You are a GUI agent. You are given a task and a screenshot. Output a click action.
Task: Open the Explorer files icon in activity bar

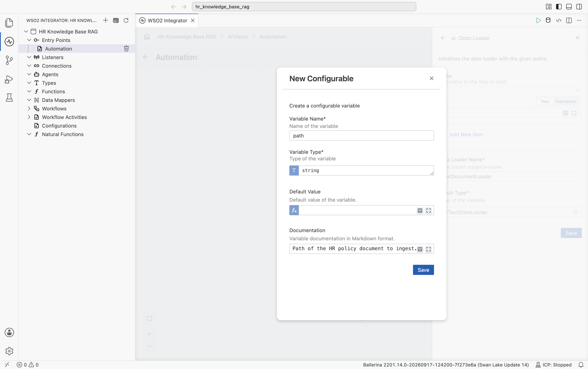pos(9,23)
